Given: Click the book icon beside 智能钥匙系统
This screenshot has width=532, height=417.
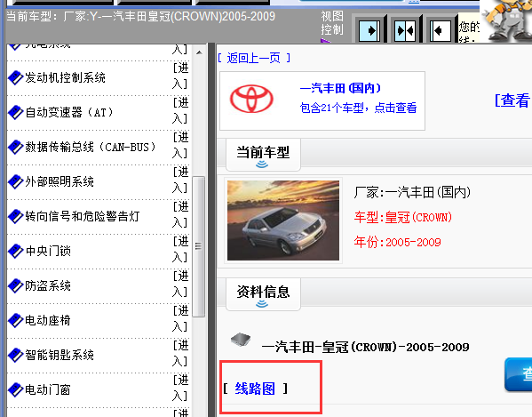Looking at the screenshot, I should click(x=15, y=355).
